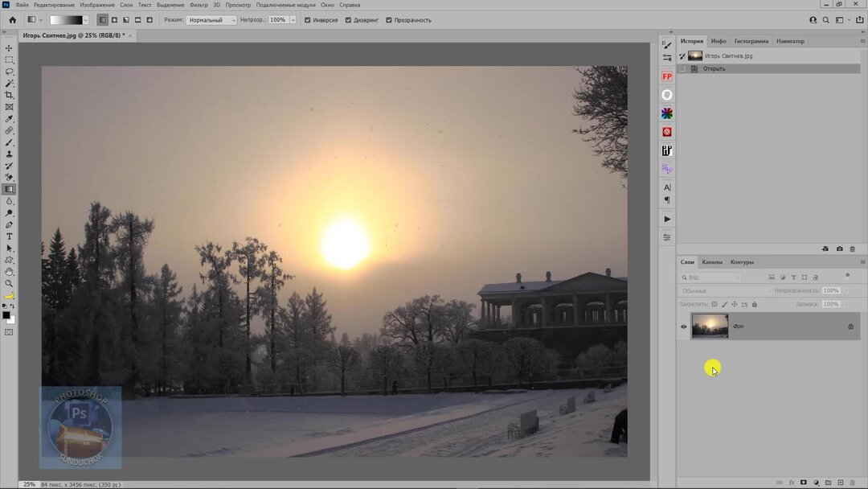Hide the Фон layer with eye icon
Screen dimensions: 868x489
point(684,327)
